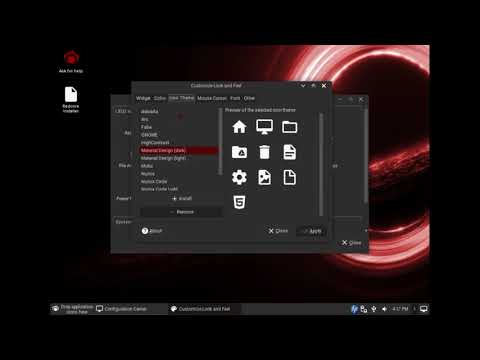Screen dimensions: 480x360
Task: Select the HTML5 shield preview icon
Action: [x=239, y=202]
